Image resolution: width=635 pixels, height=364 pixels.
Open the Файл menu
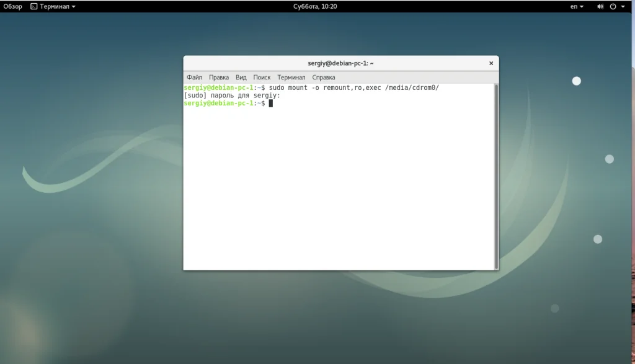point(194,78)
